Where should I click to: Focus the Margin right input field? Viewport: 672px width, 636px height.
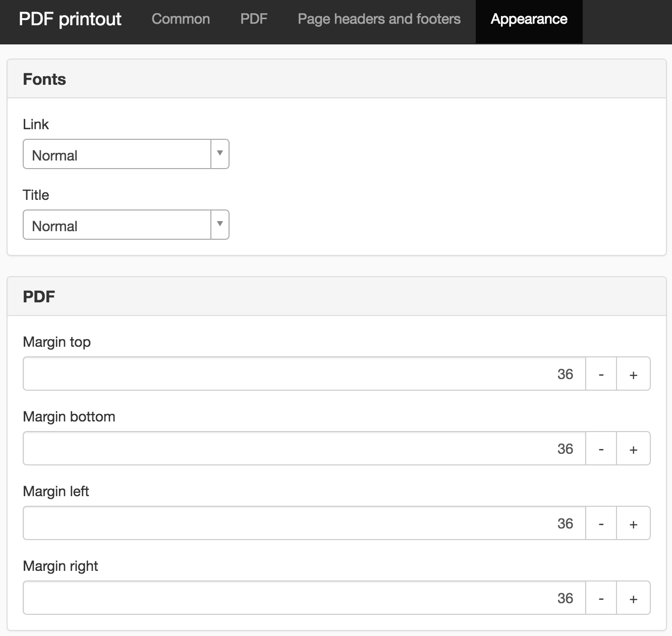click(x=304, y=598)
